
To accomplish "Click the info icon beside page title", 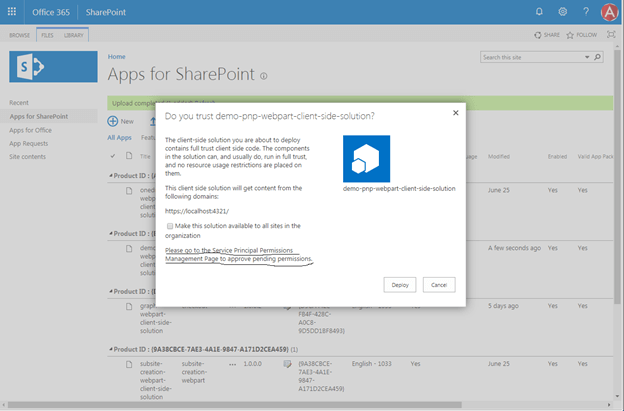I will point(263,76).
